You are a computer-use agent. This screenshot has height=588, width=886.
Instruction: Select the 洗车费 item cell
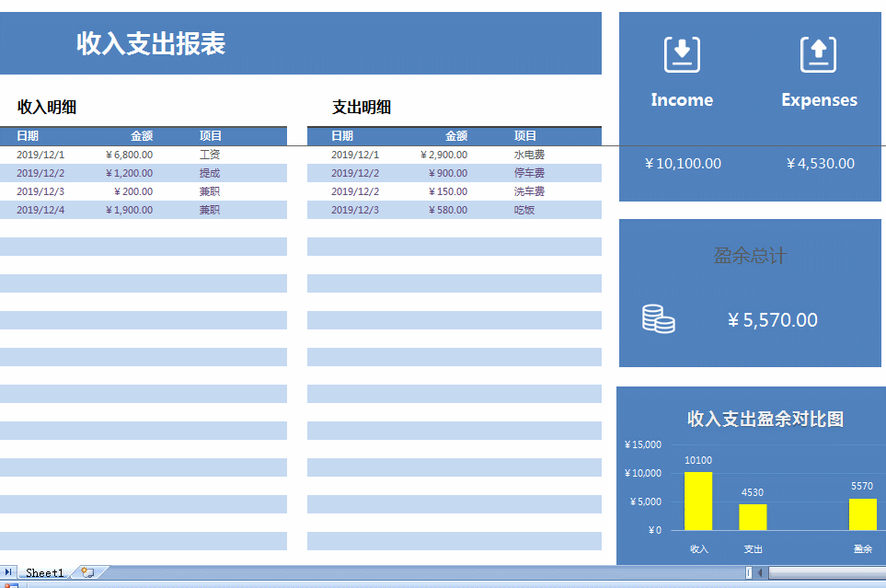tap(529, 191)
